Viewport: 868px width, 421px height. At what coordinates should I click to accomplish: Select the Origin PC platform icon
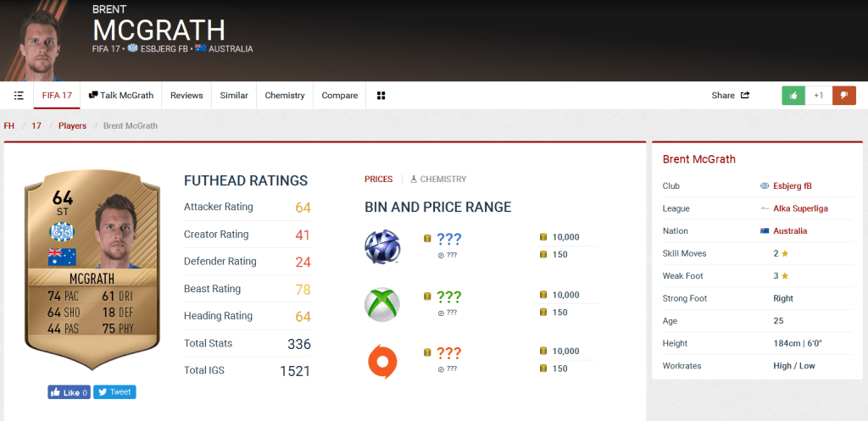381,360
